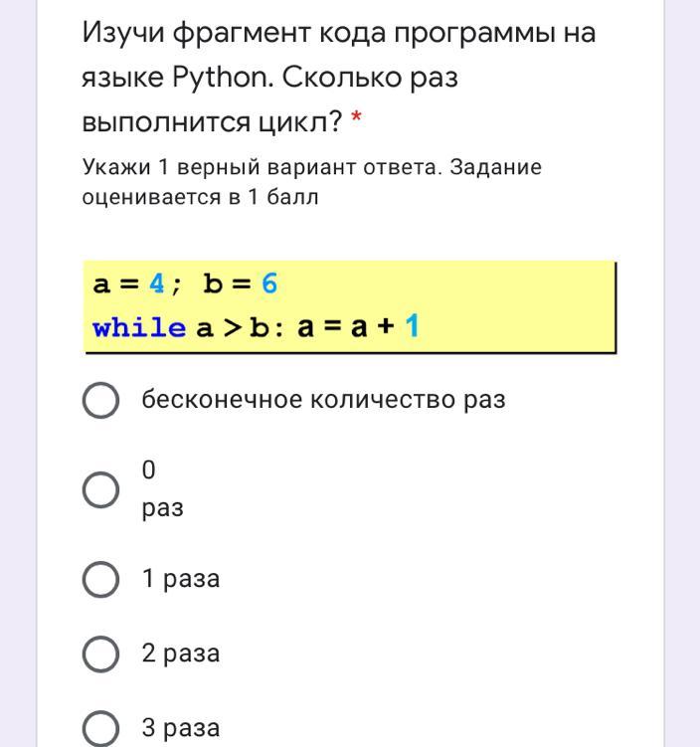Select the "0 раз" radio button
The width and height of the screenshot is (700, 747).
(x=100, y=489)
